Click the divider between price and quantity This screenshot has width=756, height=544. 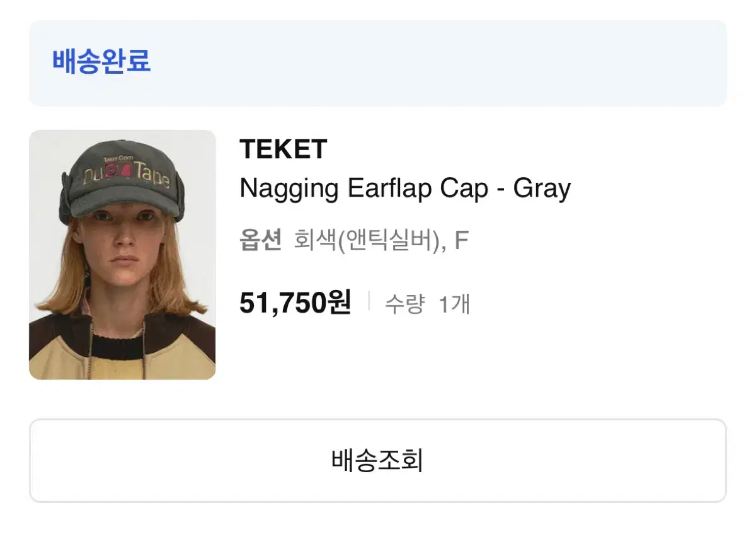click(369, 301)
